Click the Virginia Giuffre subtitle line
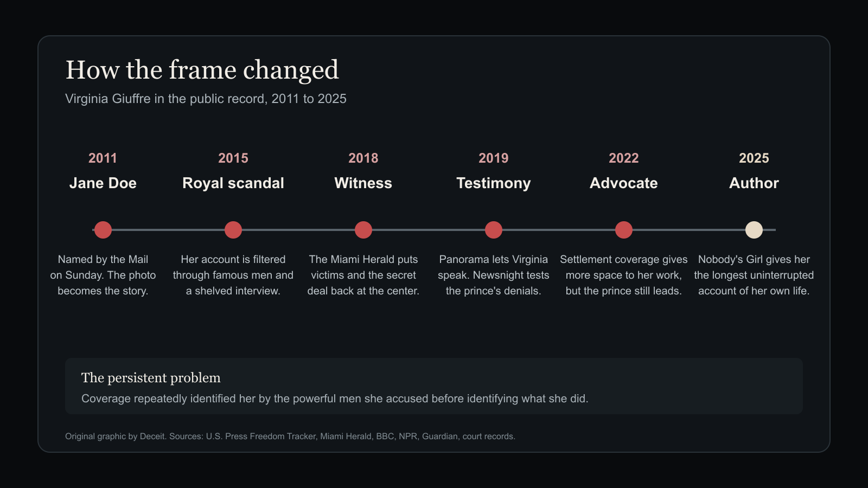The image size is (868, 488). pos(206,99)
